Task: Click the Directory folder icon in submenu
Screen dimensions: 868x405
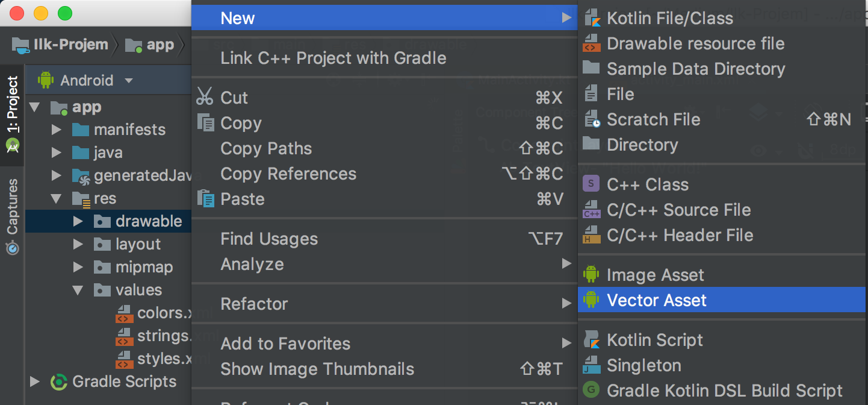Action: click(592, 144)
